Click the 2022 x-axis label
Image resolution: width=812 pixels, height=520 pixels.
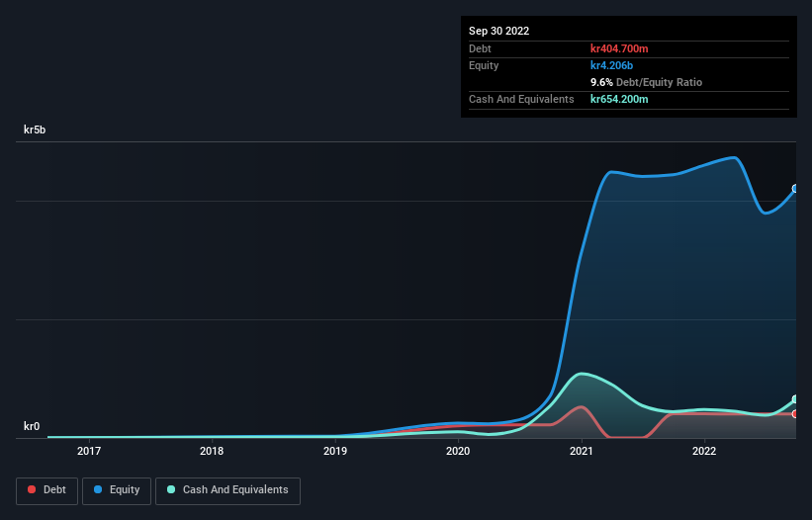[x=704, y=451]
